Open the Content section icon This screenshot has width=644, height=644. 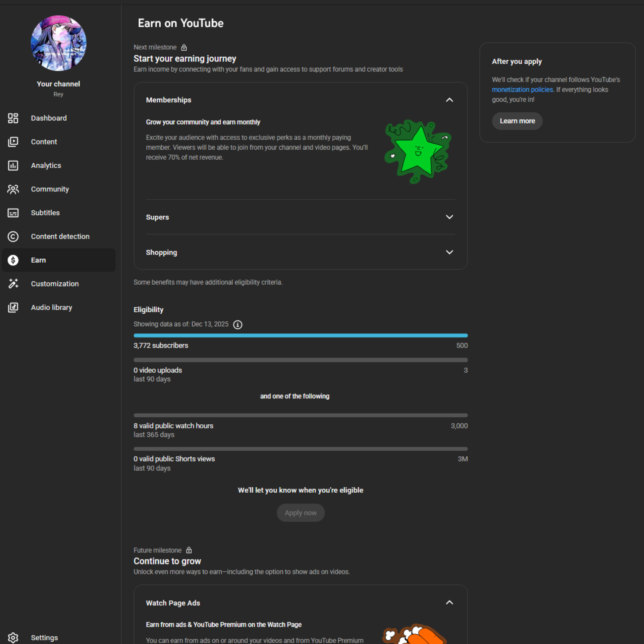pos(13,142)
